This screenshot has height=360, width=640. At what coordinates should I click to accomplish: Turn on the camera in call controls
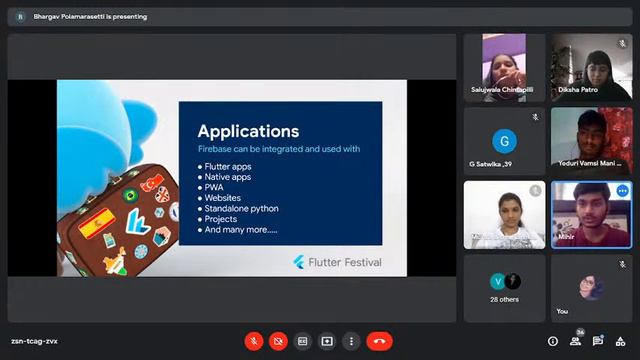(x=278, y=341)
